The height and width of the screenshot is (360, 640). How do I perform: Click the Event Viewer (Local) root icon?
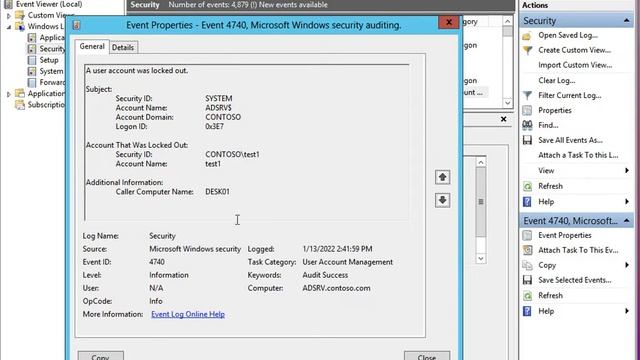pos(8,4)
